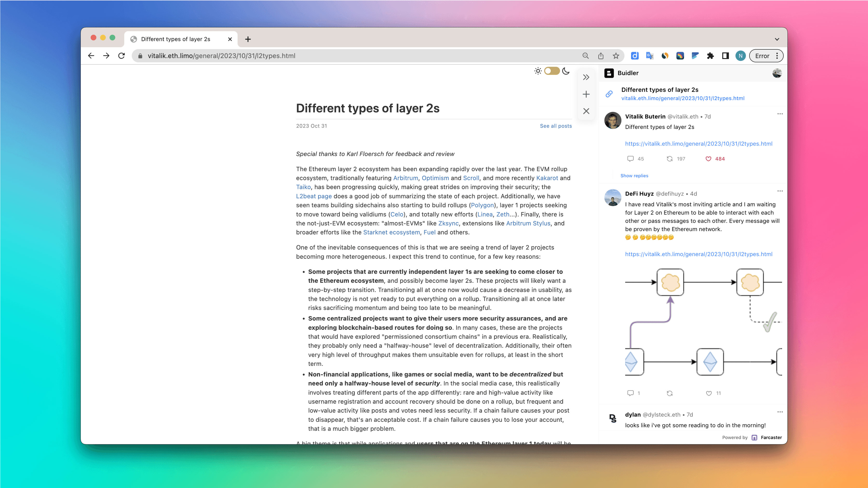Toggle the light/dark mode switch
868x488 pixels.
552,71
